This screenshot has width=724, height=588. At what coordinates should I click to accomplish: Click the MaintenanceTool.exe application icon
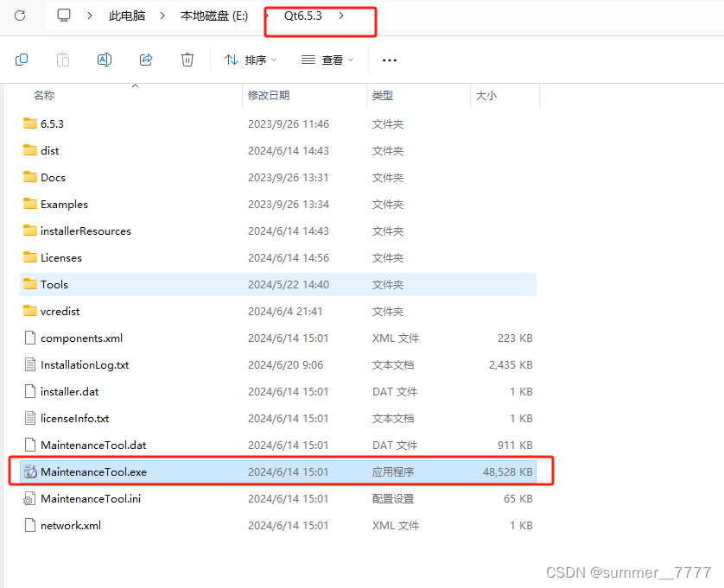[31, 471]
